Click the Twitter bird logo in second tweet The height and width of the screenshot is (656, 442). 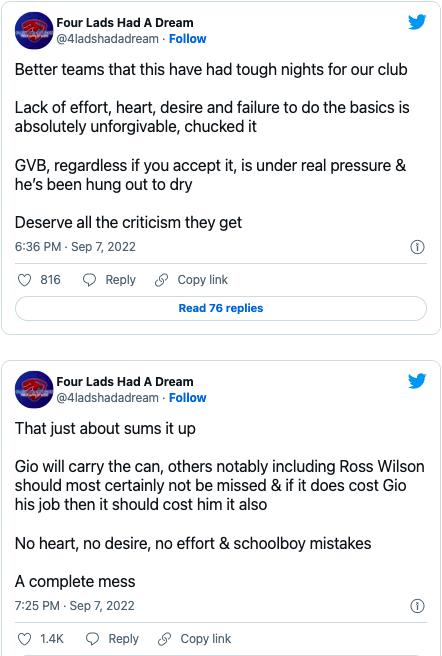(x=417, y=381)
